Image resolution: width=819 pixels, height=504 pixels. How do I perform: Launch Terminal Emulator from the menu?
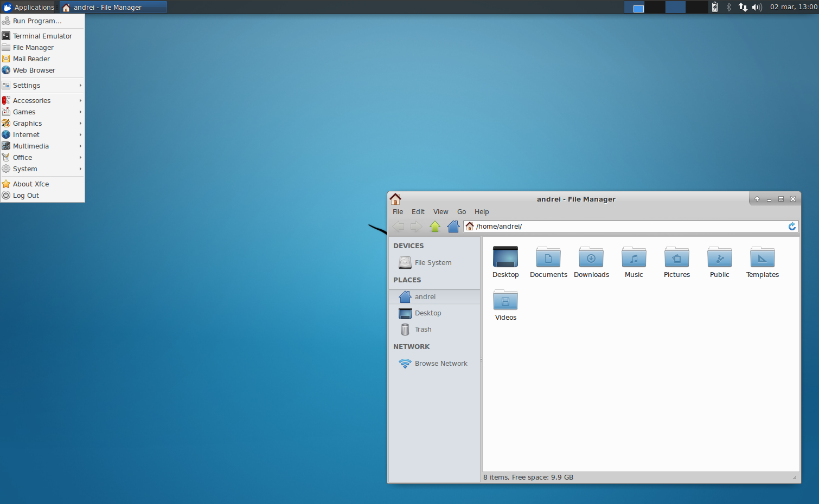click(42, 36)
